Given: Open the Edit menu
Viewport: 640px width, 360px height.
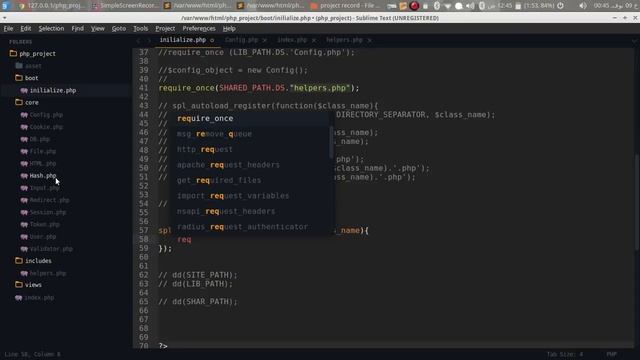Looking at the screenshot, I should 26,29.
